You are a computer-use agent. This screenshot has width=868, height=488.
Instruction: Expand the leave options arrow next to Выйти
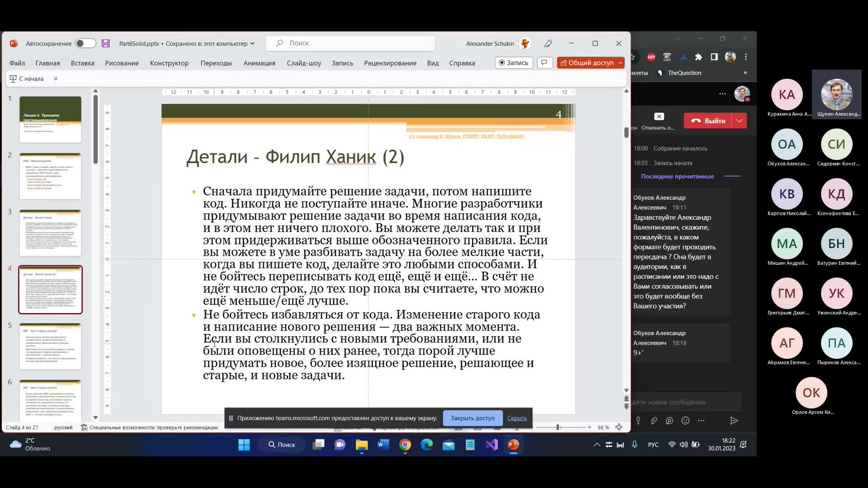pos(740,121)
